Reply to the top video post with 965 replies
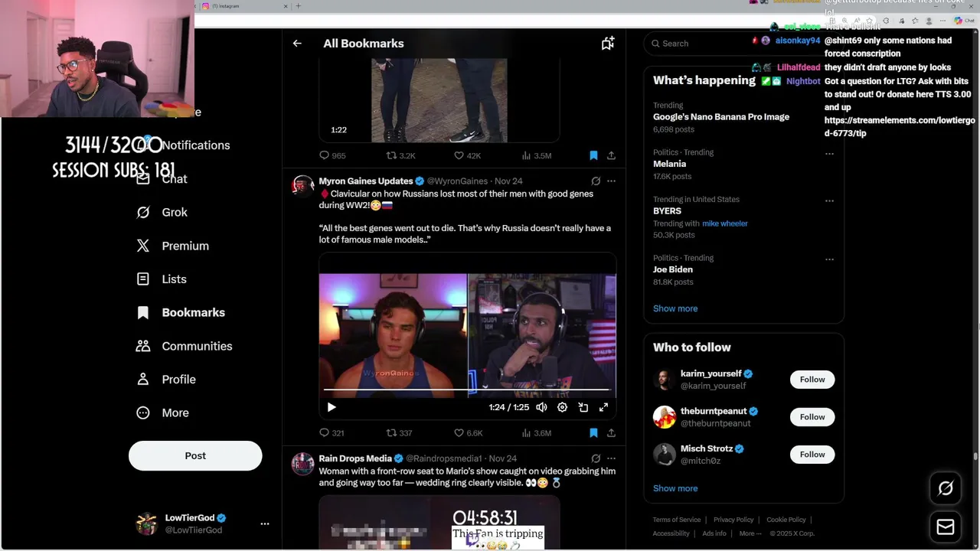 pos(332,155)
